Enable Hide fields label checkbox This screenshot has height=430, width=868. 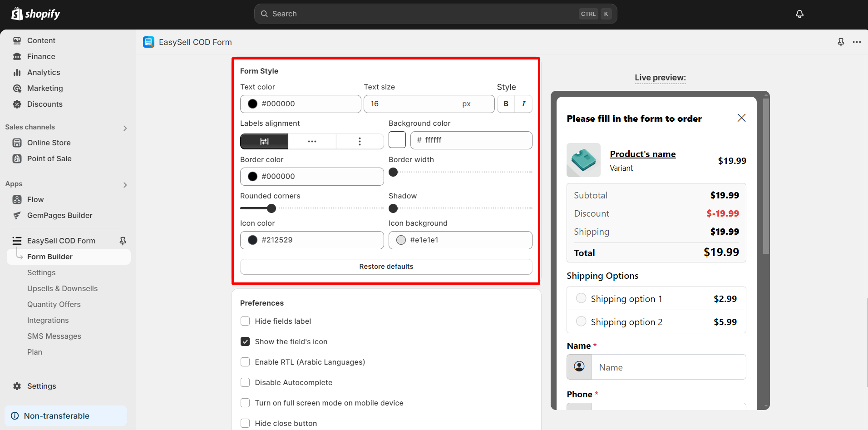tap(245, 321)
